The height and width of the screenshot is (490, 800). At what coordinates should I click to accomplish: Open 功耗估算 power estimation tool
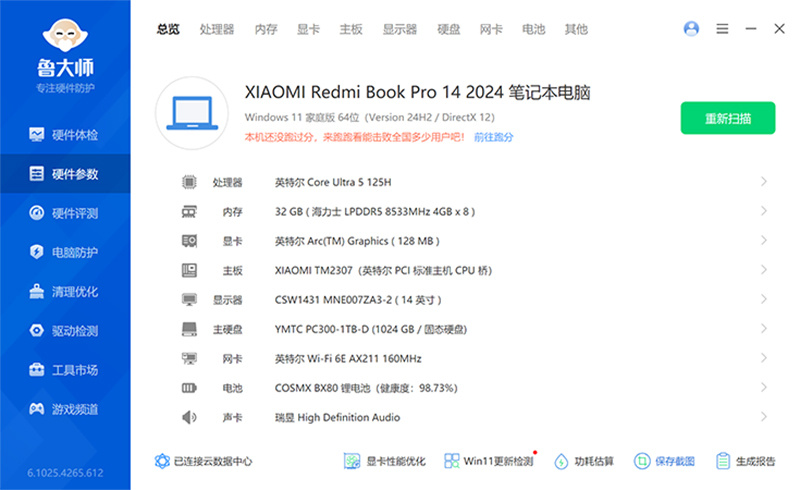(x=584, y=461)
